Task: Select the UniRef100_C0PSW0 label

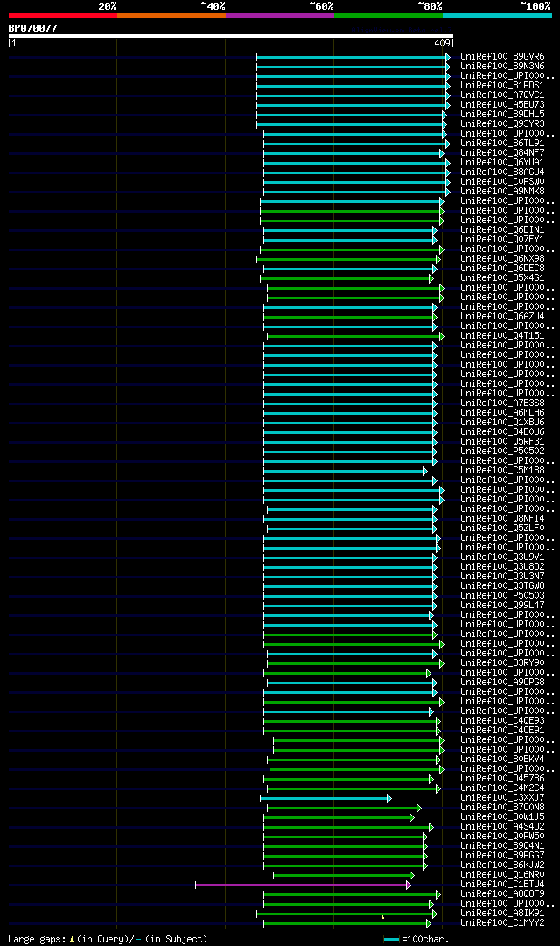Action: (x=502, y=182)
